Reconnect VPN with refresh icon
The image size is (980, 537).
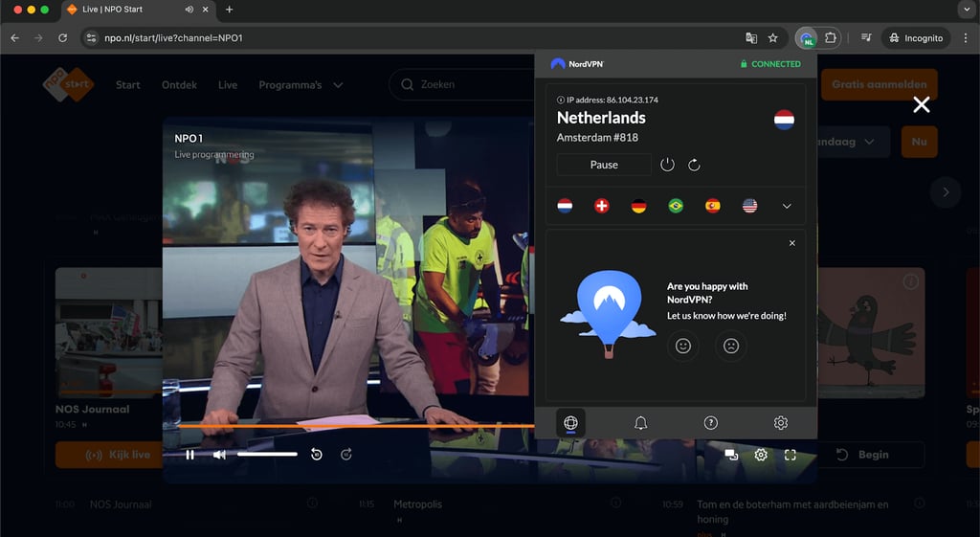click(695, 165)
